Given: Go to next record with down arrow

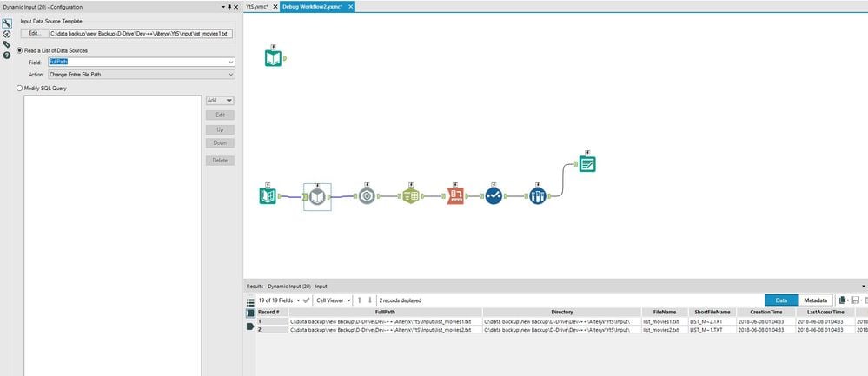Looking at the screenshot, I should [370, 300].
